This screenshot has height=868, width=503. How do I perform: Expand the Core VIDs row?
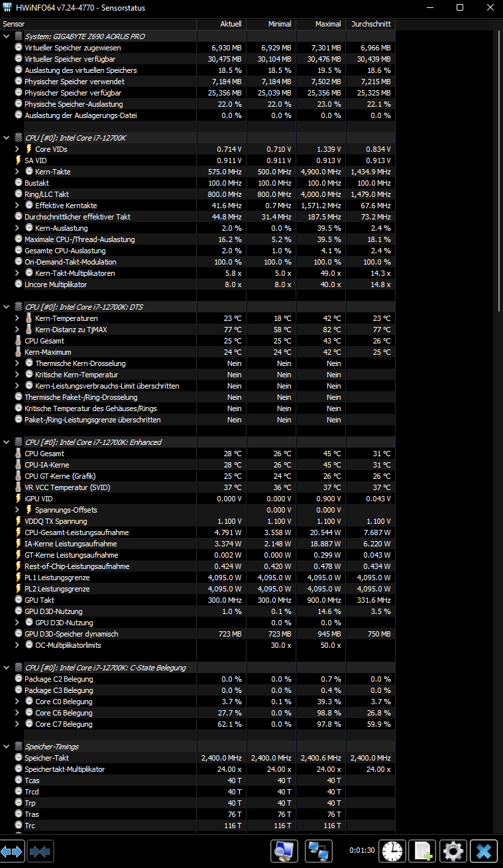[x=17, y=149]
